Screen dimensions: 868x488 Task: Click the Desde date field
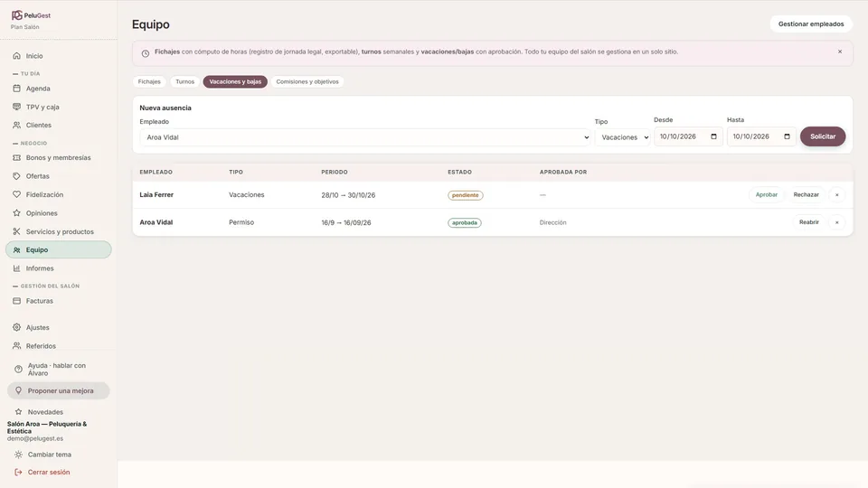pos(688,136)
